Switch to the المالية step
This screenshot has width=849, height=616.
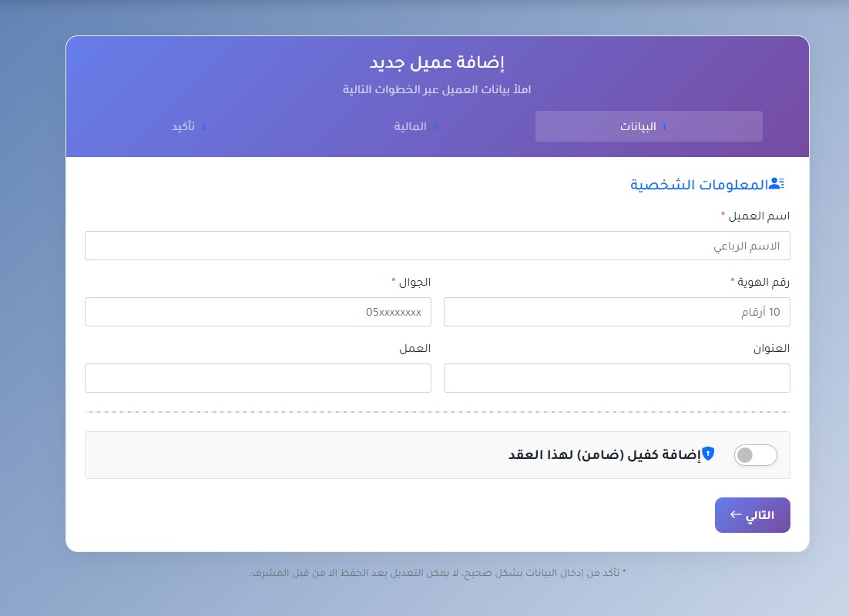(x=418, y=126)
